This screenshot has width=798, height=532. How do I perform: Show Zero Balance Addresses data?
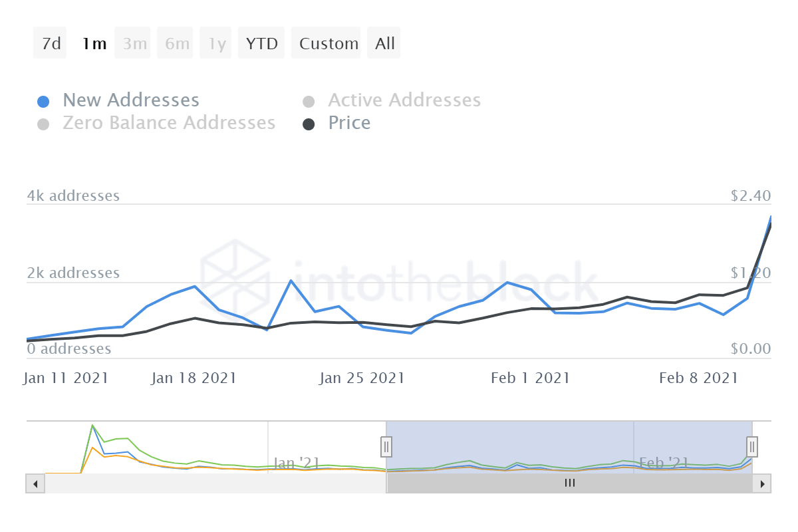169,122
